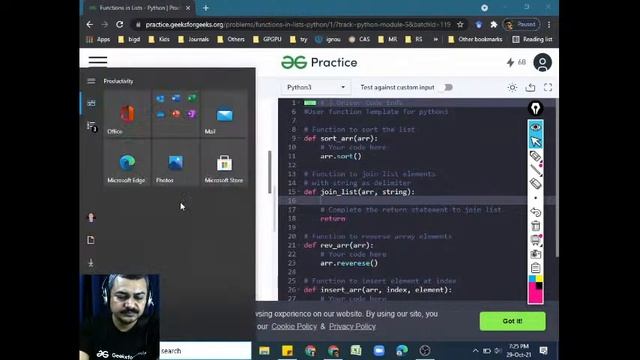The height and width of the screenshot is (360, 640).
Task: Click the taskbar clock 7:25 PM
Action: [519, 351]
